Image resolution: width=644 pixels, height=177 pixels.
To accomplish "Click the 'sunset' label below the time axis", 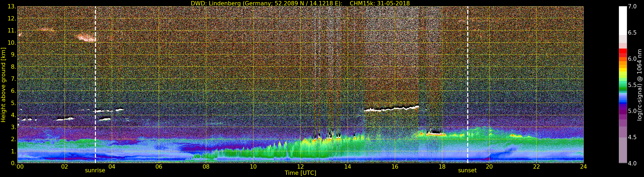I will pyautogui.click(x=467, y=171).
